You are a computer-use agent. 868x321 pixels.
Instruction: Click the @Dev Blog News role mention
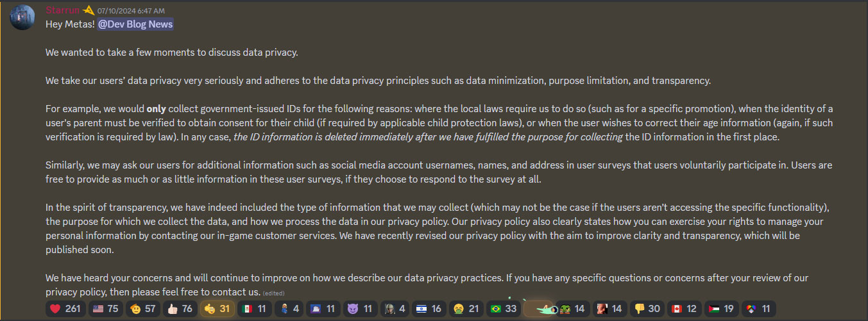coord(135,24)
